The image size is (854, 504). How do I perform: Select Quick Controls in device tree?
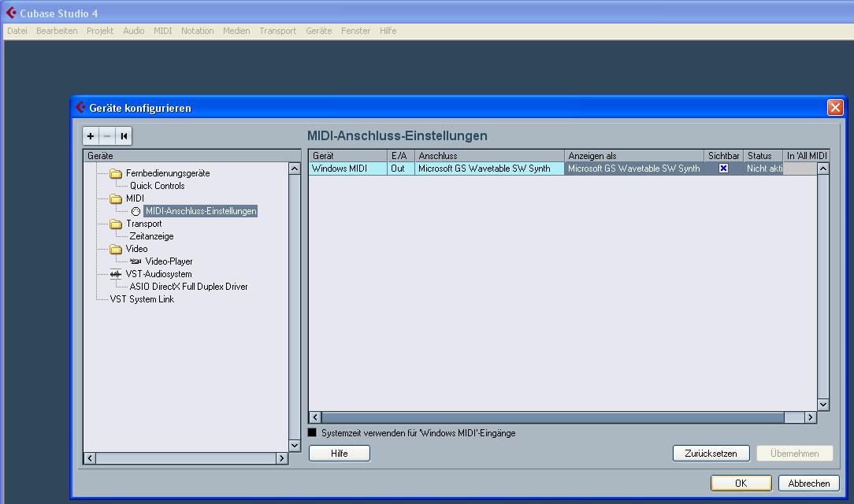pos(157,186)
